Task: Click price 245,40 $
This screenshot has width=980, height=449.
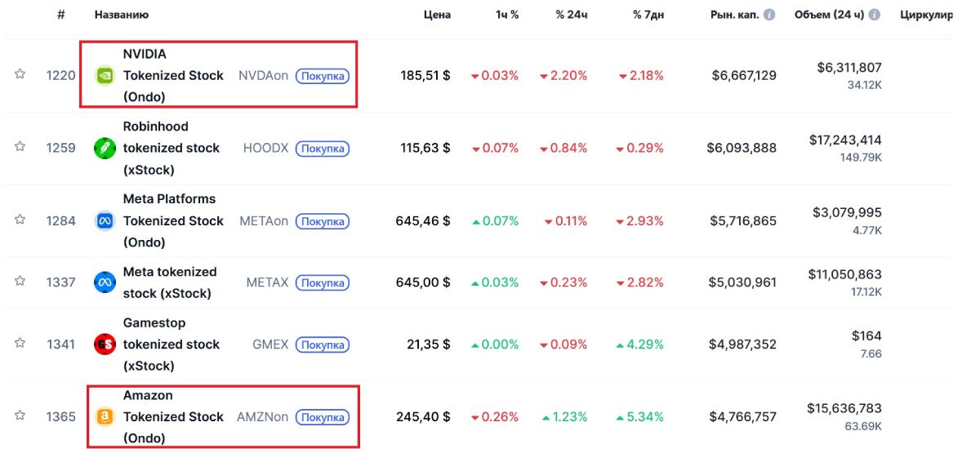Action: coord(423,416)
